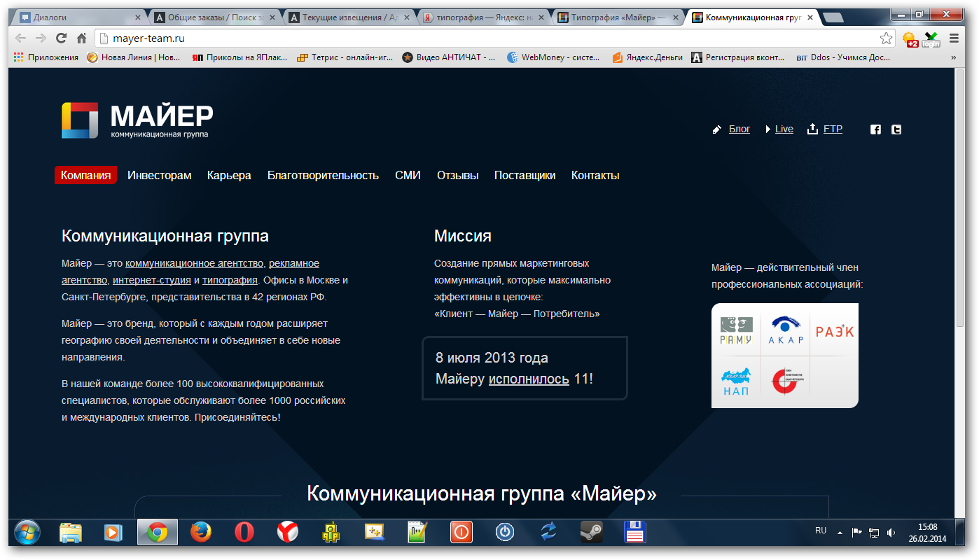Screen dimensions: 979x560
Task: Open the FTP link
Action: [x=833, y=129]
